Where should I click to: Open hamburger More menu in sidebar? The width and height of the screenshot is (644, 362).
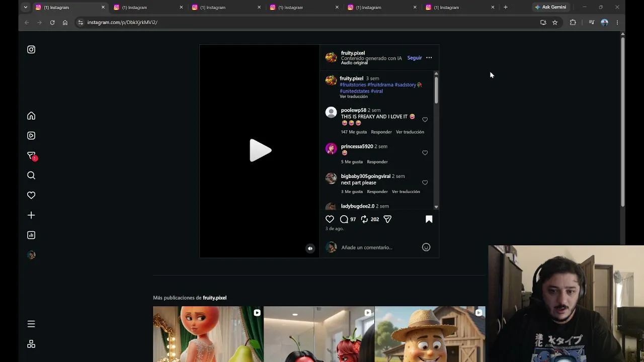(x=31, y=324)
